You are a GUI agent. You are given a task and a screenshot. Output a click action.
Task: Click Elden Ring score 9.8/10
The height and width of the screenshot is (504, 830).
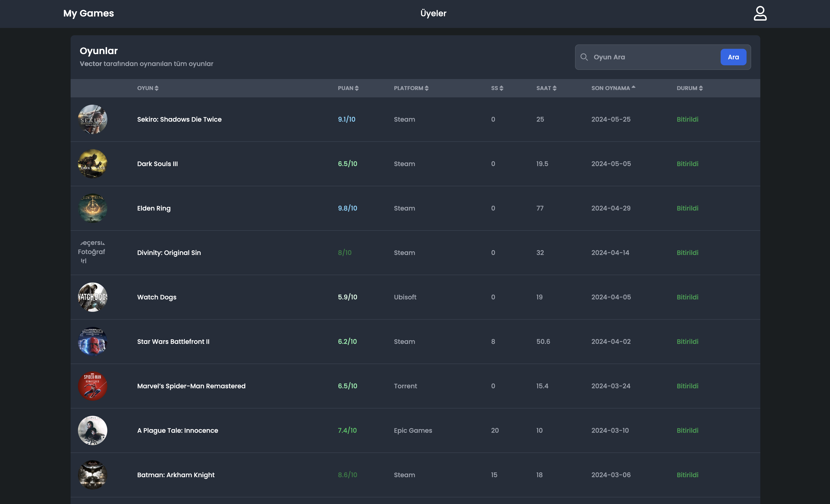[347, 208]
